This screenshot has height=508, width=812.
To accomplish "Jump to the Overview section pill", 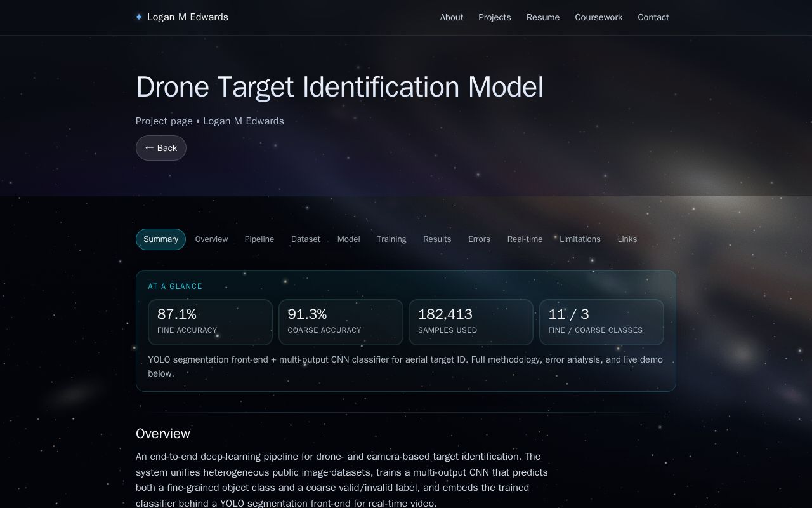I will point(211,239).
